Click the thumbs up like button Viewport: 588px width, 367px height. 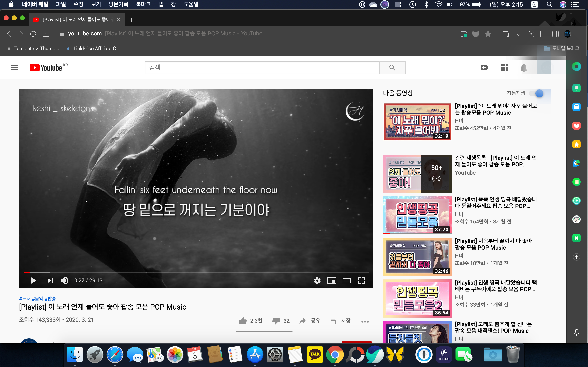pyautogui.click(x=243, y=321)
